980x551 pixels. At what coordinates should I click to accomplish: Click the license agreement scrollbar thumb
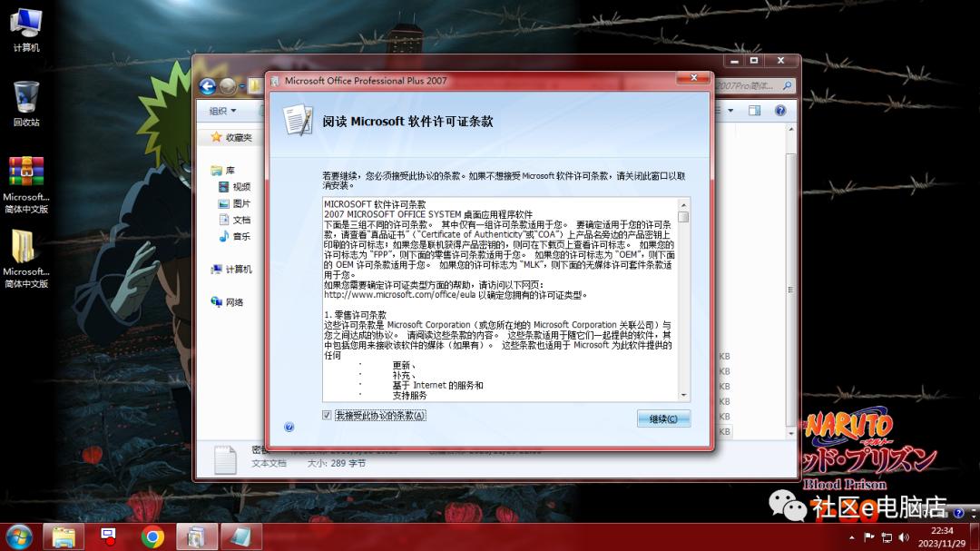coord(684,217)
